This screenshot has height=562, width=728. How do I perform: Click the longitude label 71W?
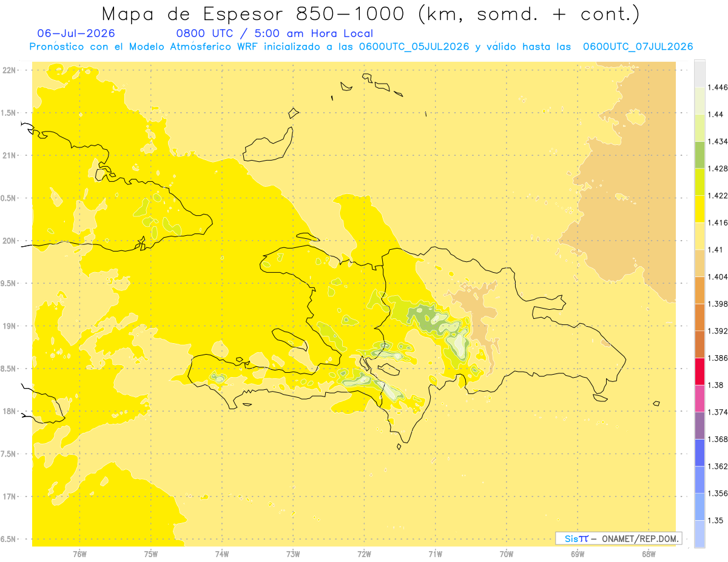(x=436, y=554)
